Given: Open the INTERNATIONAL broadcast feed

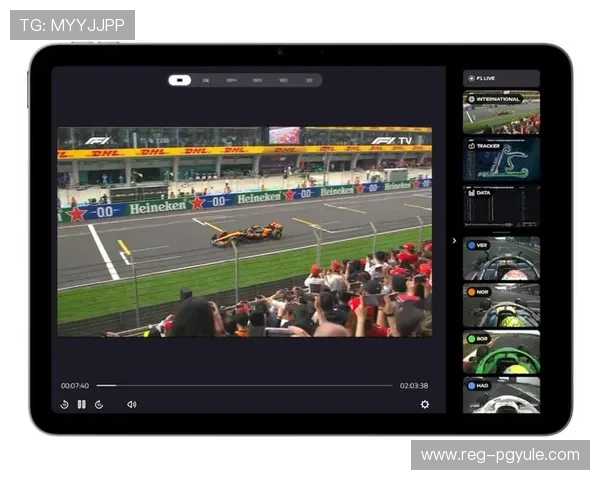Looking at the screenshot, I should [x=501, y=112].
